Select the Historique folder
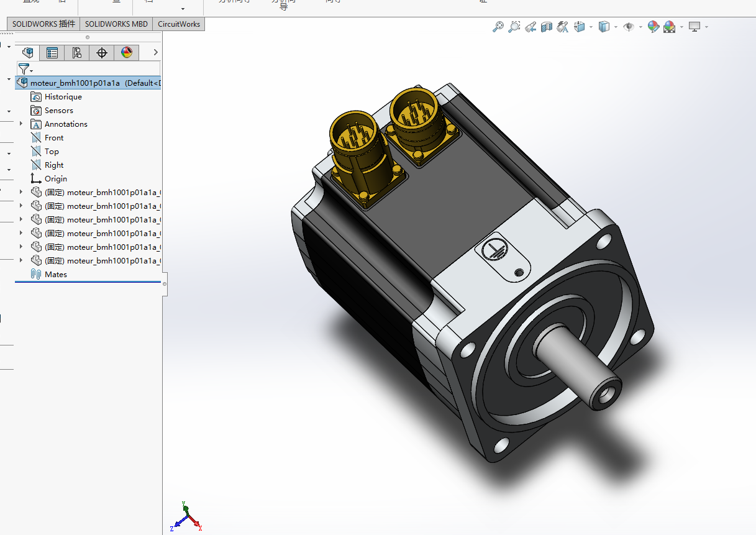 tap(57, 97)
